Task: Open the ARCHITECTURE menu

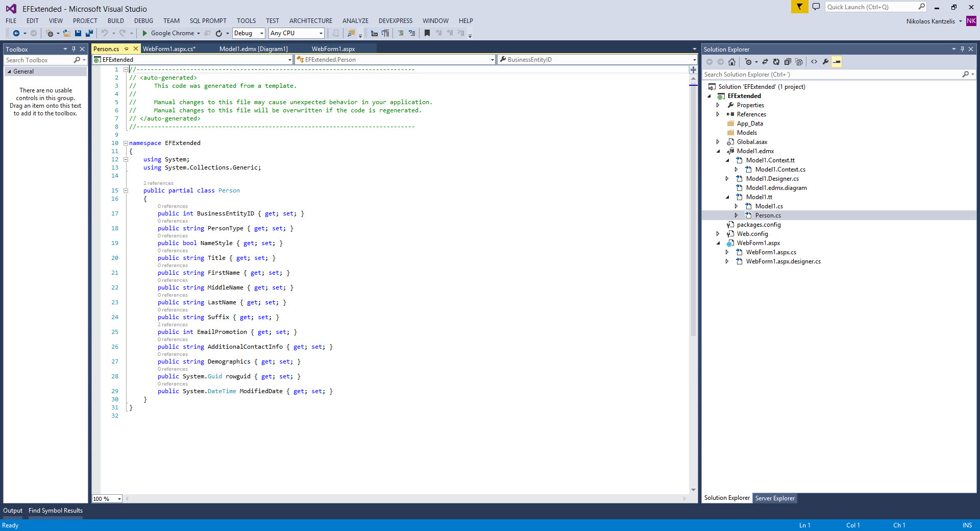Action: 311,21
